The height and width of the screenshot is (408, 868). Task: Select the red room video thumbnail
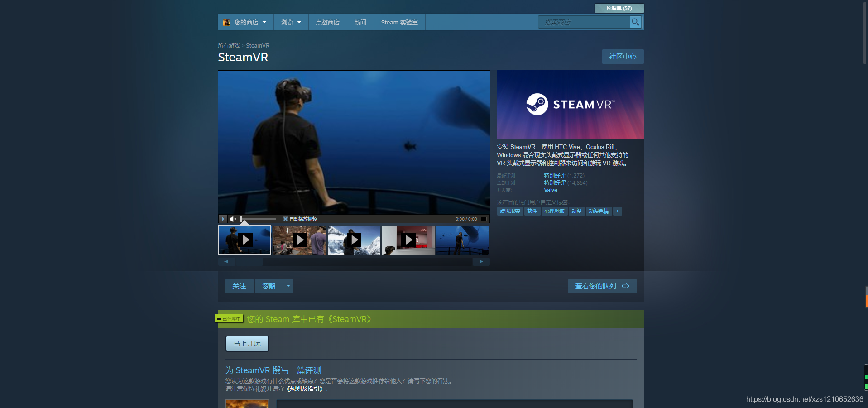[408, 240]
